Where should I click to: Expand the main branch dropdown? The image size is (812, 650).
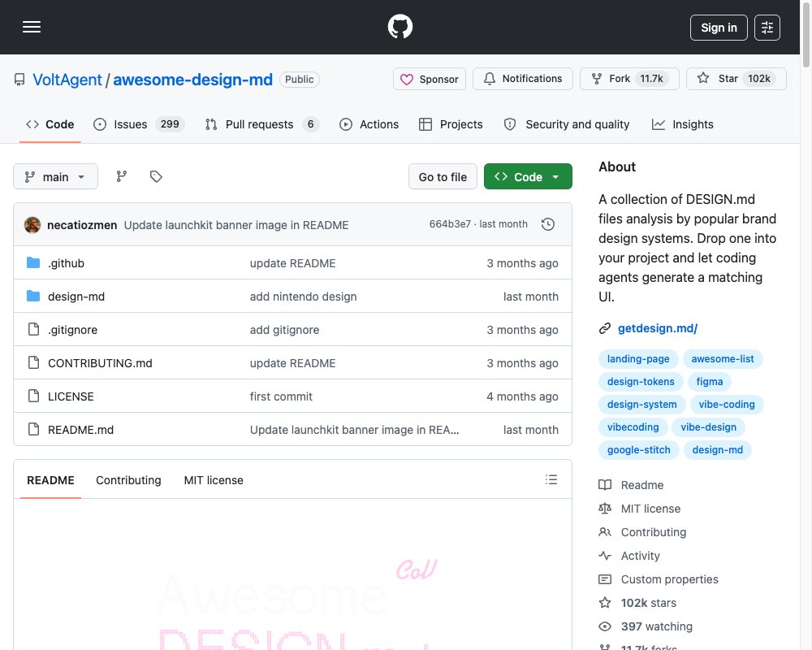coord(55,177)
